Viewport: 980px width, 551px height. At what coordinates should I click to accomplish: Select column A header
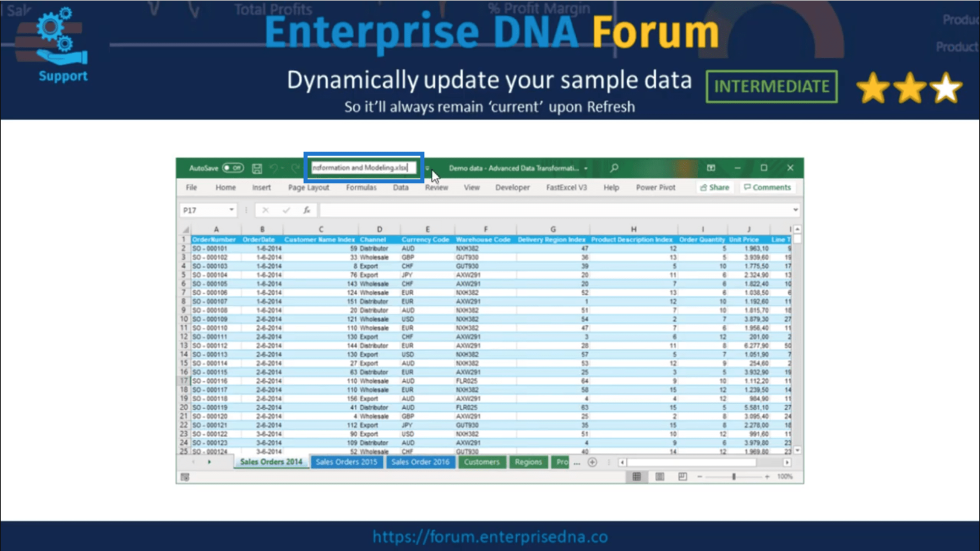point(216,229)
